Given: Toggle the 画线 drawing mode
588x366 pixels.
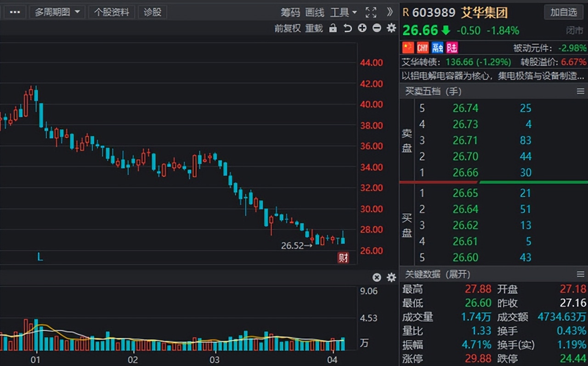Looking at the screenshot, I should [314, 12].
